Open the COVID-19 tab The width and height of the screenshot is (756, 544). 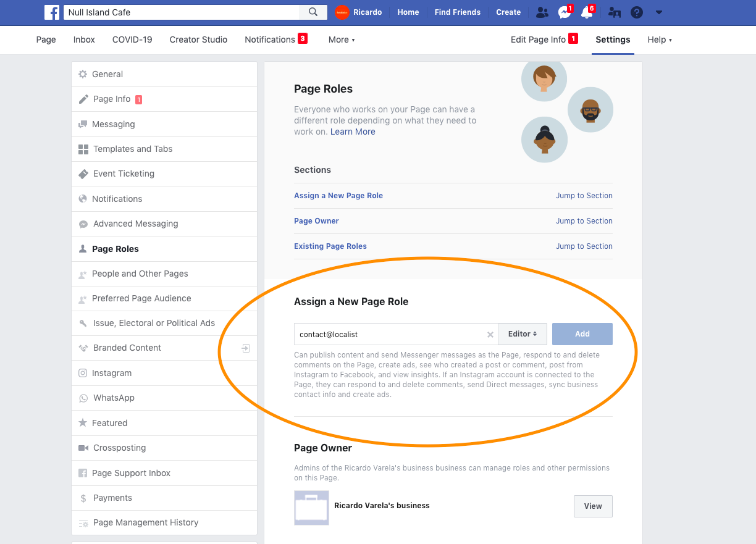(x=132, y=40)
